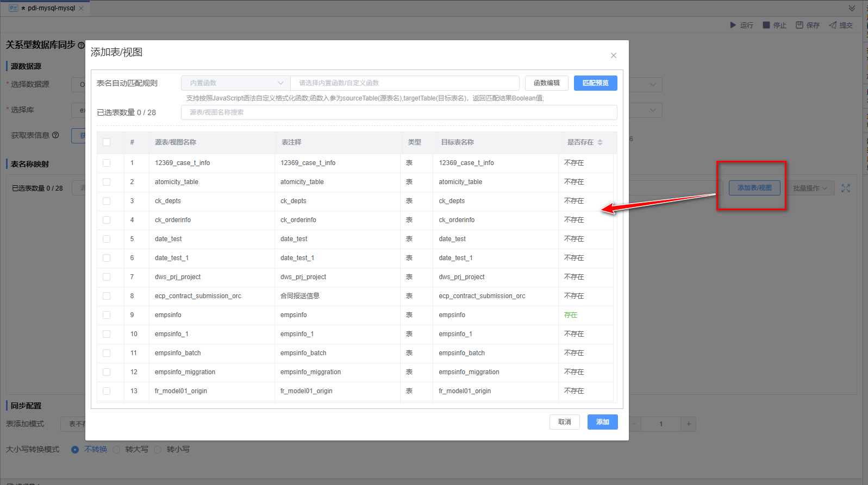Image resolution: width=868 pixels, height=485 pixels.
Task: Close the 添加表/视图 dialog with the X
Action: 614,55
